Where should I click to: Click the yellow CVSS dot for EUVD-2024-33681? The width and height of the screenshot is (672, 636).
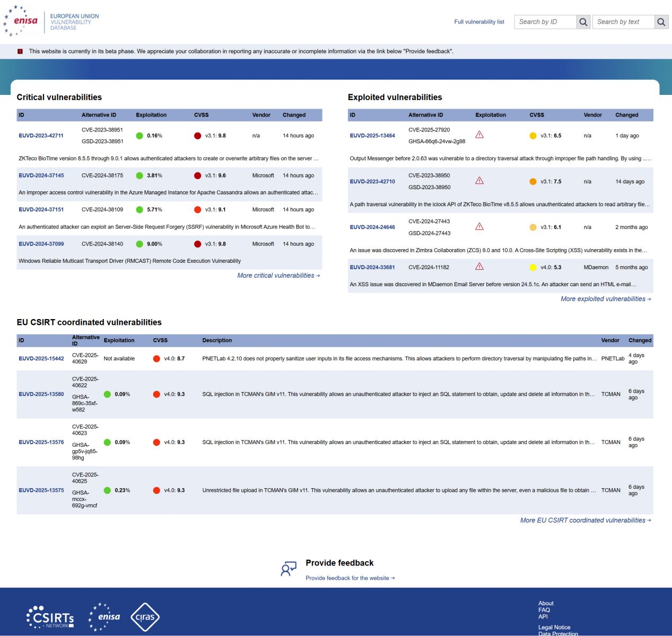(x=533, y=268)
